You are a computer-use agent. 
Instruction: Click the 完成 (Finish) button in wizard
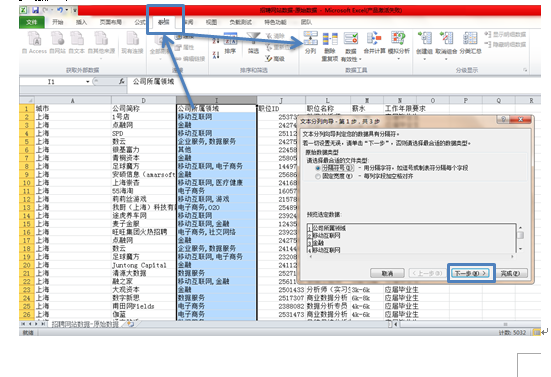click(x=511, y=273)
